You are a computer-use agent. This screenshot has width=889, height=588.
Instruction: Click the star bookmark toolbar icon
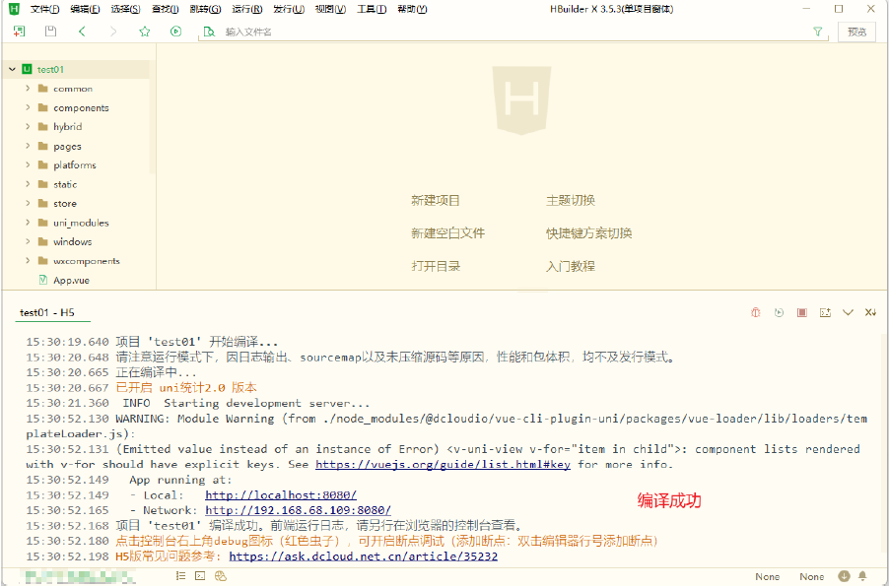(x=145, y=32)
